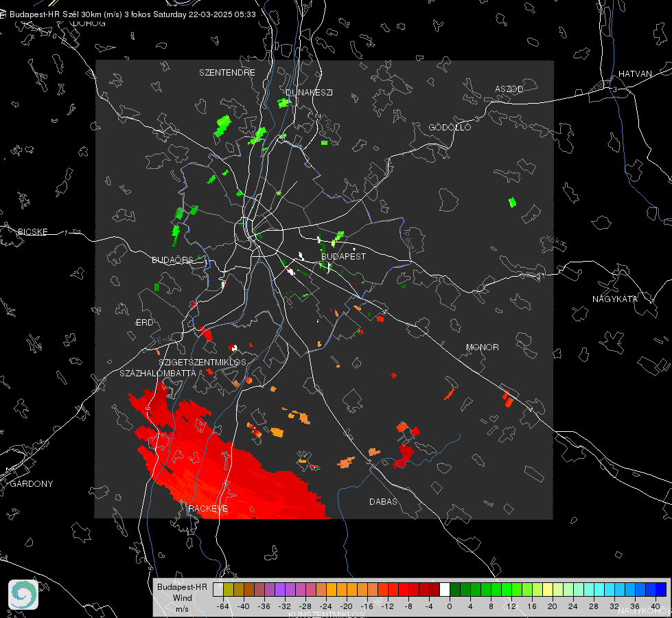Click the ASZOD town label
The image size is (672, 618).
509,89
